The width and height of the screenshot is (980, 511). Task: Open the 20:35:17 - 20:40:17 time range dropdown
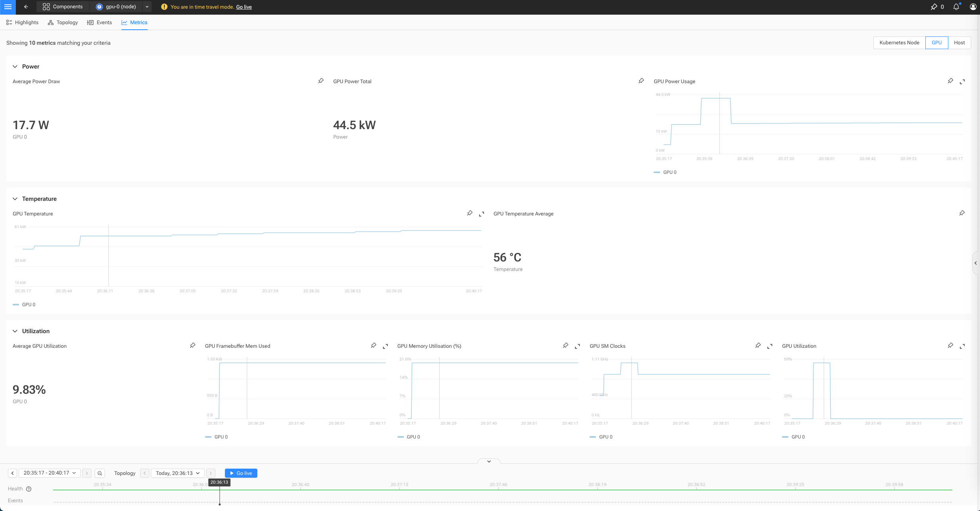49,473
